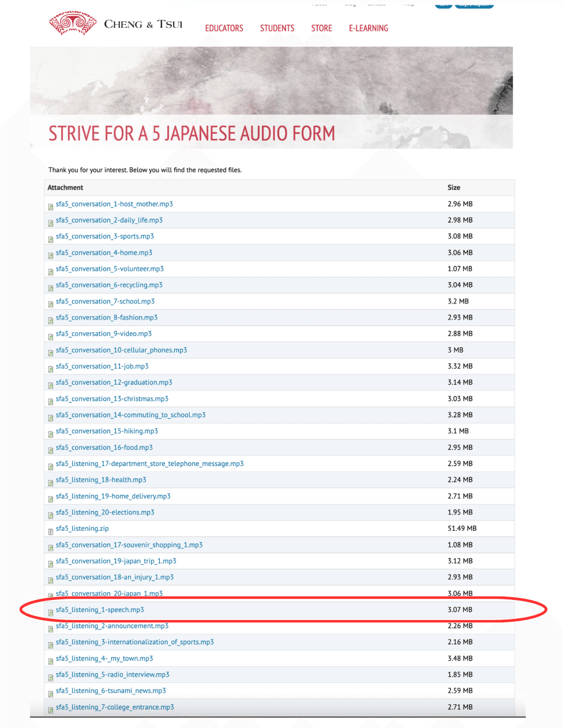
Task: Click the zip archive icon beside sfa5_listening.zip
Action: pyautogui.click(x=50, y=529)
